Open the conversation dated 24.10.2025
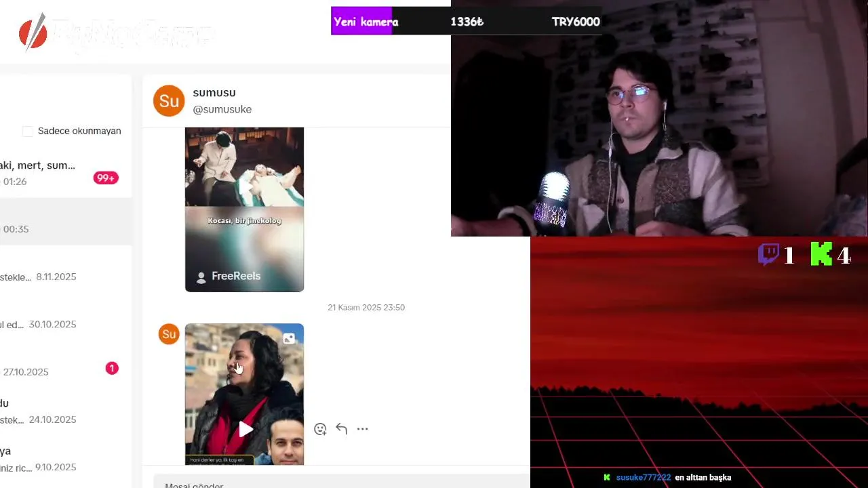868x488 pixels. (66, 412)
